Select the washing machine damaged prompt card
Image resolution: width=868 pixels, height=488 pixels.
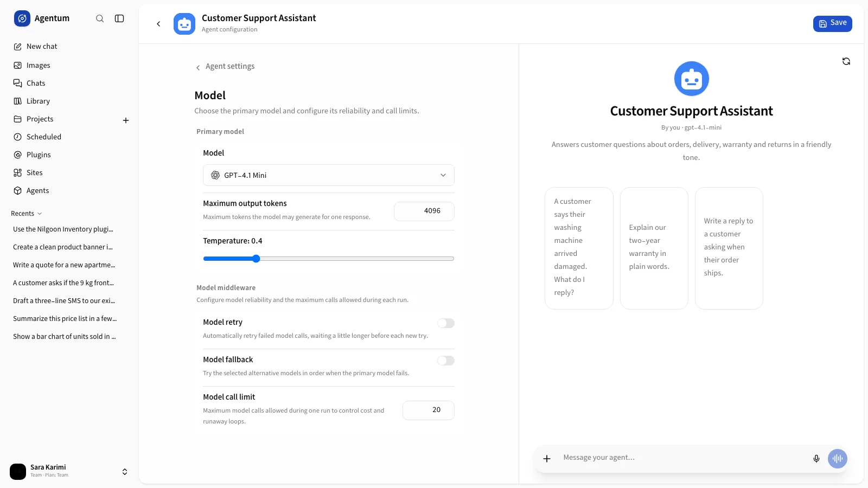[x=579, y=248]
